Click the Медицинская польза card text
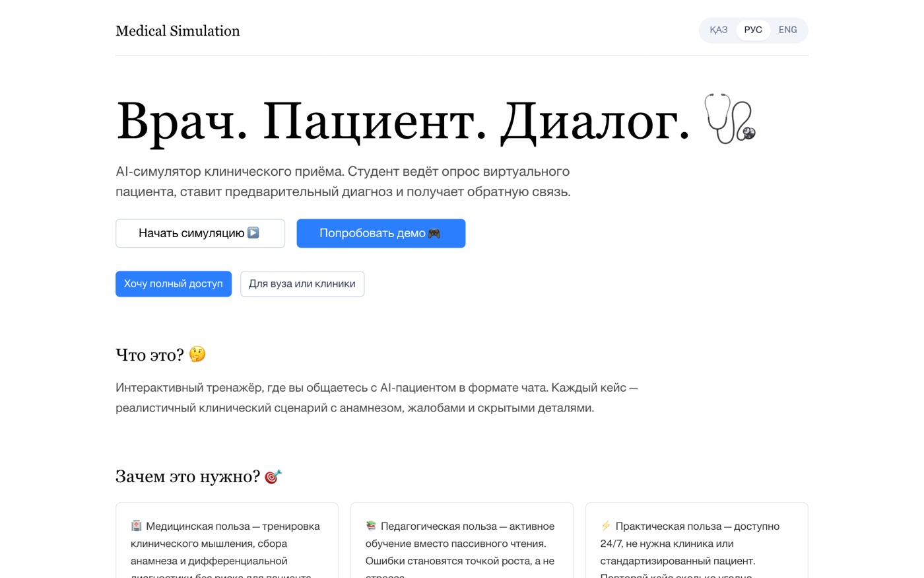 point(226,548)
